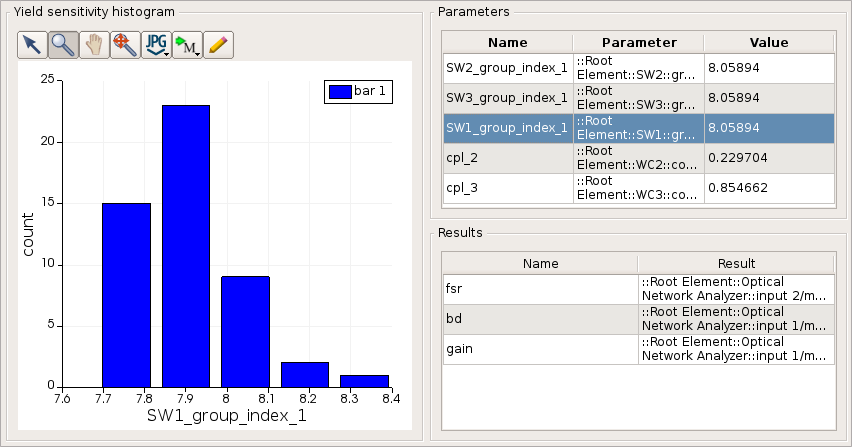Click the ::Root Element::SW2 parameter path

[x=636, y=68]
